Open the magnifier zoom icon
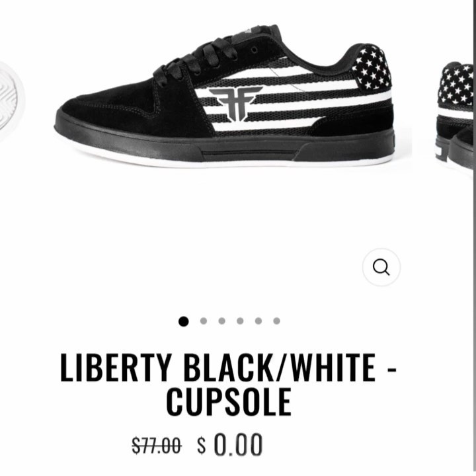Viewport: 476px width, 476px height. pos(381,267)
